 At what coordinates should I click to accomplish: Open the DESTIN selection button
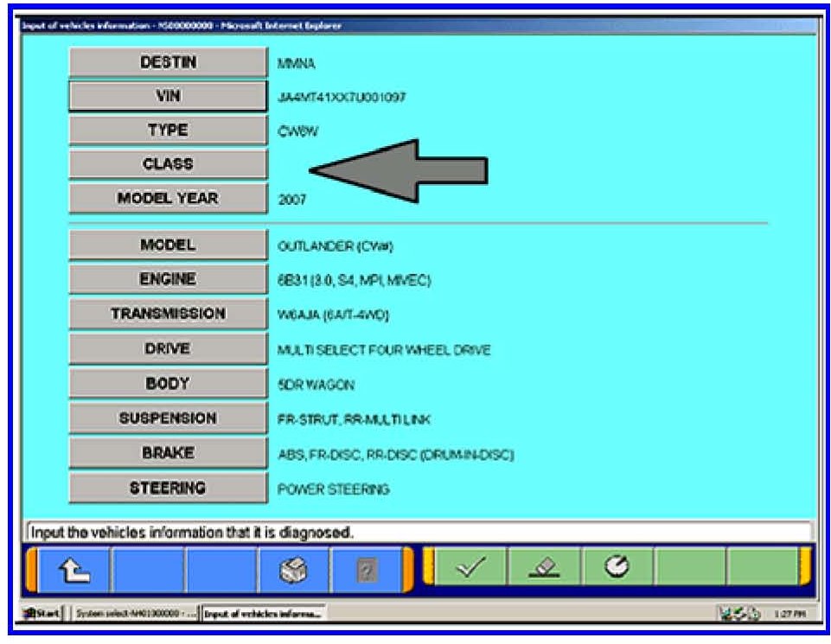[x=168, y=62]
